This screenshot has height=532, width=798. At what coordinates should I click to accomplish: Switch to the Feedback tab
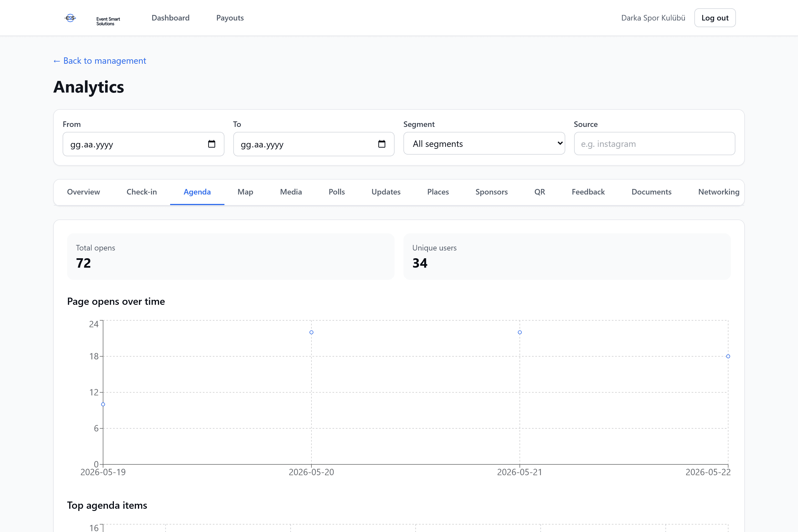point(588,192)
